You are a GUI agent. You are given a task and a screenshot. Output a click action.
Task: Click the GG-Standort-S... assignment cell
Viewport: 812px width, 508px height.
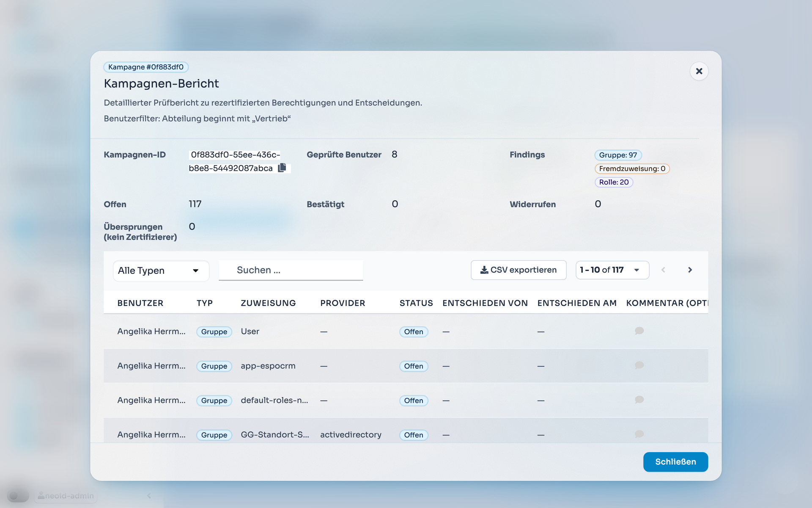coord(275,435)
